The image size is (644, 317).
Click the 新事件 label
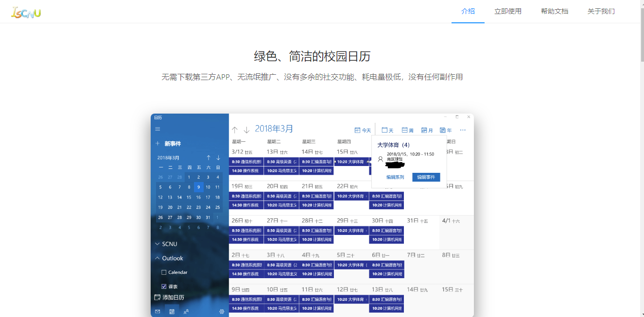[x=173, y=144]
